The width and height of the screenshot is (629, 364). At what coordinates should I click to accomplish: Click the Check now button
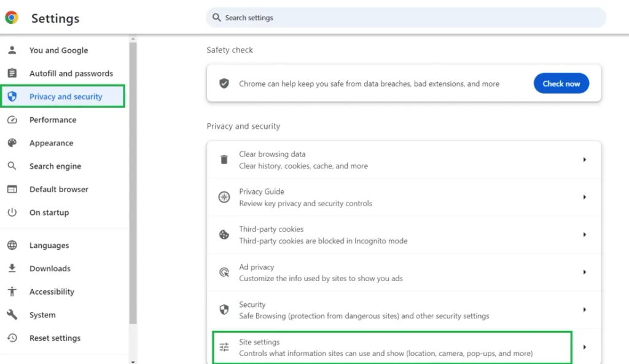click(x=561, y=83)
